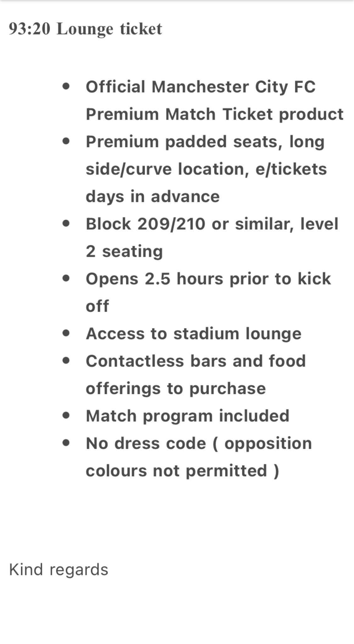Select the "Premium Match Ticket product" line
Viewport: 354px width, 644px height.
coord(214,114)
